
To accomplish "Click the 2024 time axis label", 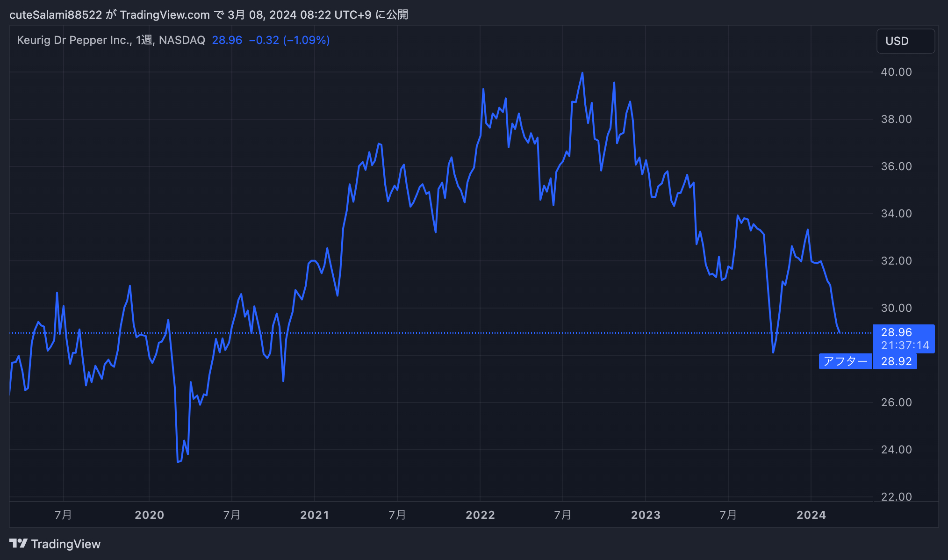I will click(811, 515).
